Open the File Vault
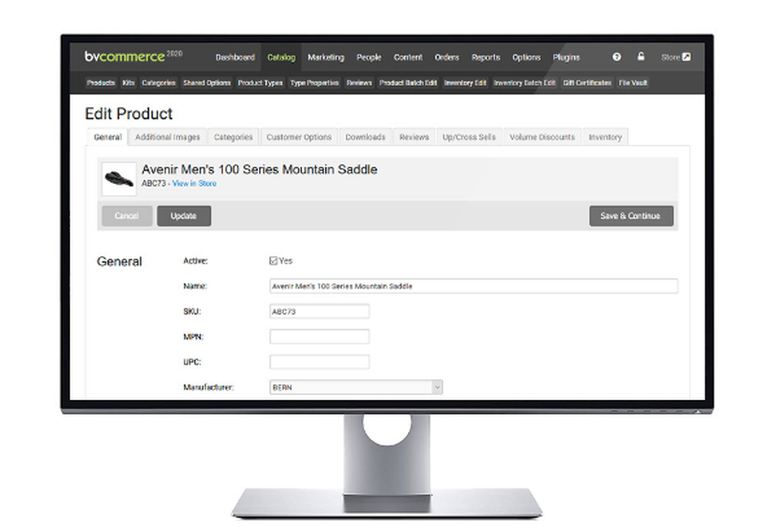767x532 pixels. [x=634, y=83]
